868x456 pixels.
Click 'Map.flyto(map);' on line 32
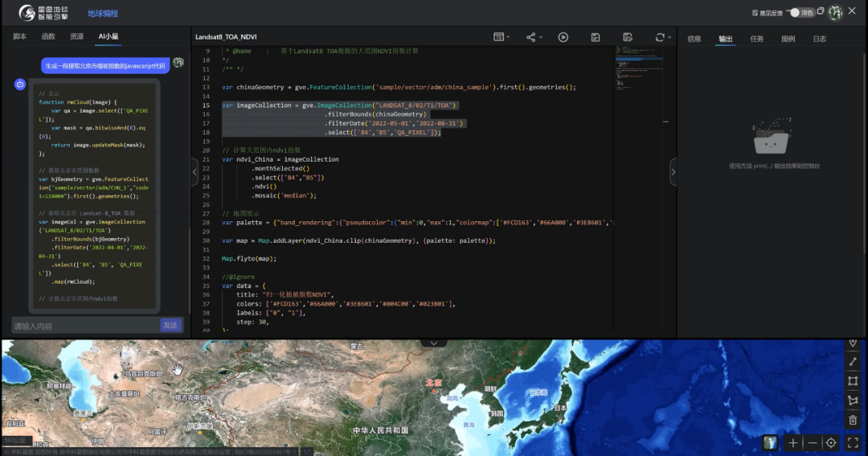tap(249, 259)
